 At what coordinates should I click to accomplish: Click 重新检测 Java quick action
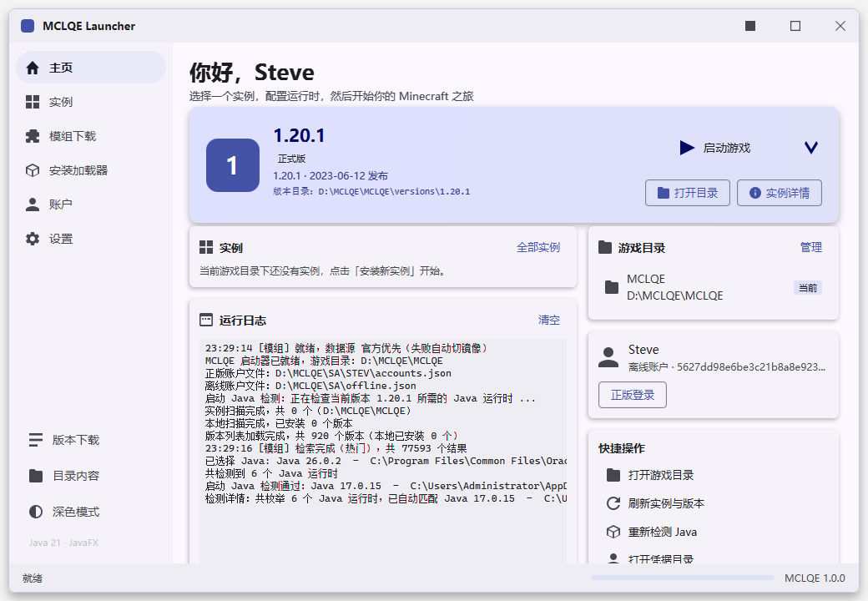714,532
